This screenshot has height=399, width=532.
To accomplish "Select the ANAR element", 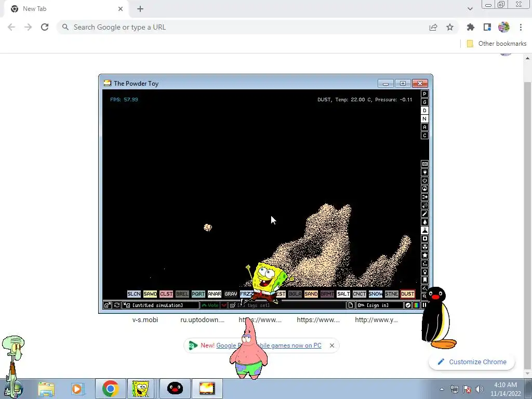I will [215, 294].
